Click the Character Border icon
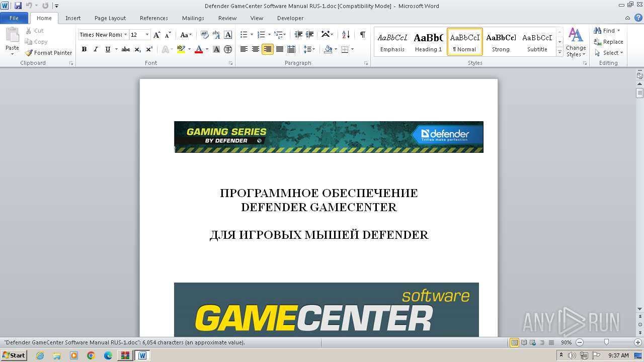644x362 pixels. tap(228, 35)
